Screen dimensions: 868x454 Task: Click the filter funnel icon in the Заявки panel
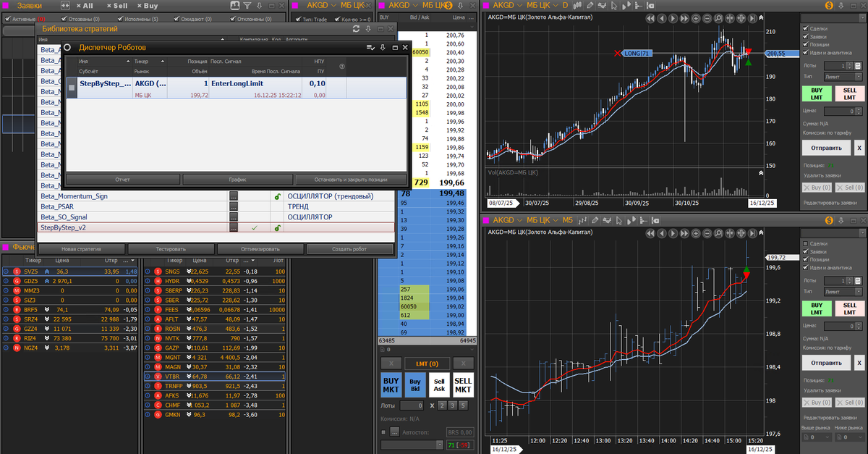click(x=247, y=6)
